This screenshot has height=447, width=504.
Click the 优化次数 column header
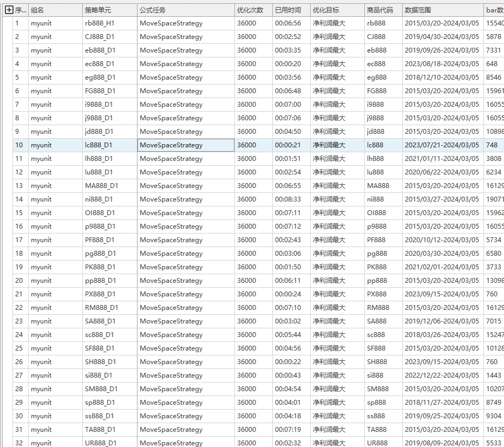(x=250, y=10)
